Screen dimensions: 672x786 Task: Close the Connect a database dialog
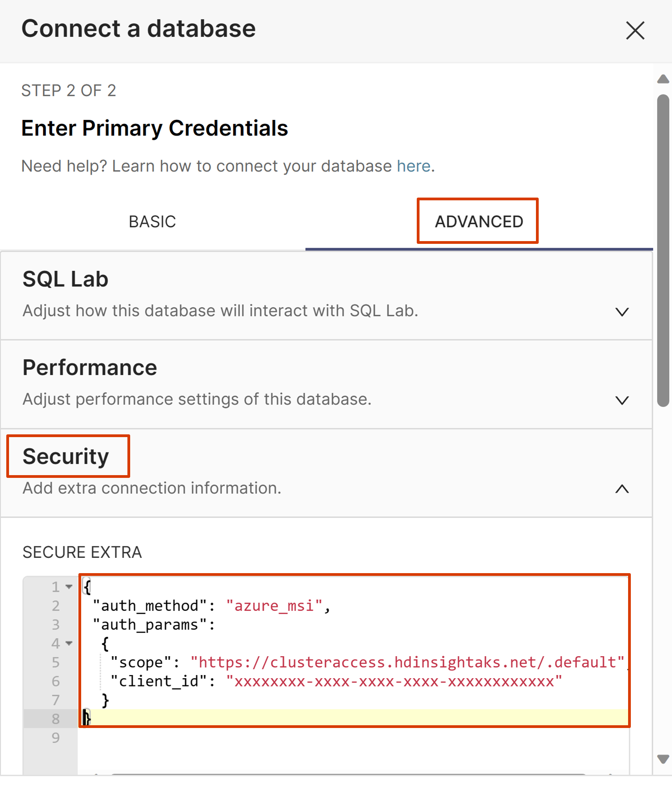(635, 31)
